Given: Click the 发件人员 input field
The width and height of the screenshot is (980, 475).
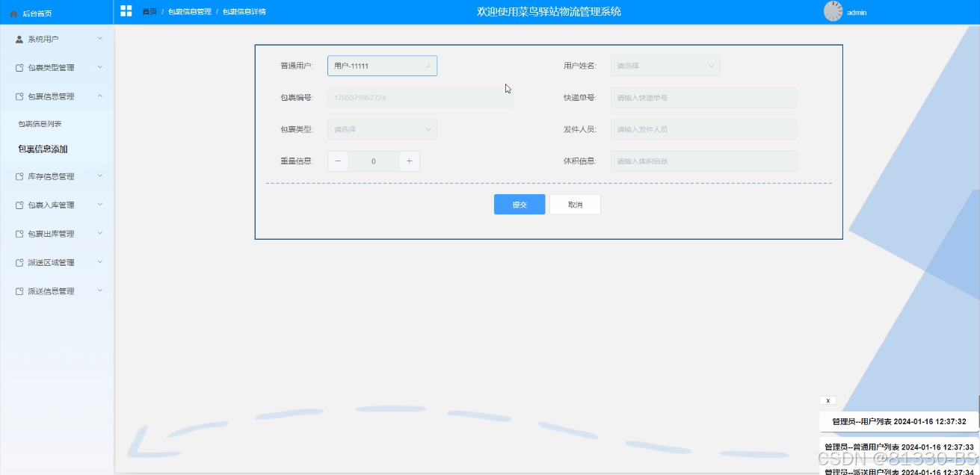Looking at the screenshot, I should [x=703, y=129].
